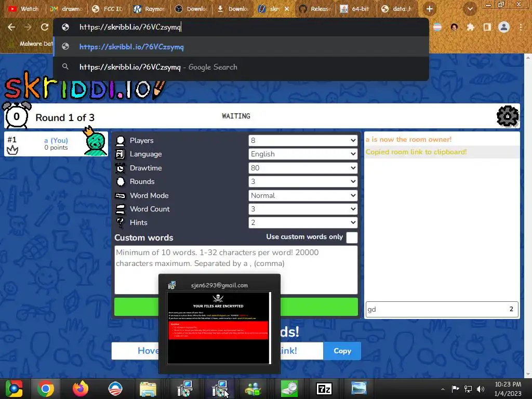The image size is (532, 399).
Task: Click the Action Center flag icon
Action: coord(455,389)
